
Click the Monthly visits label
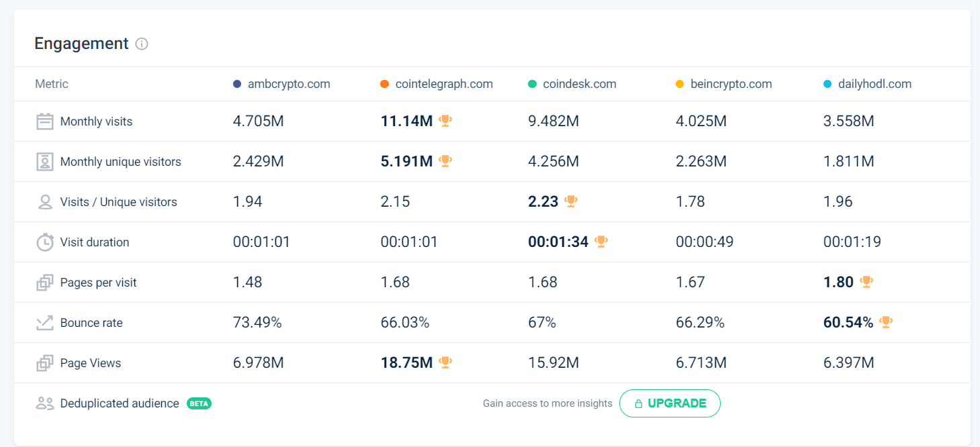(96, 121)
